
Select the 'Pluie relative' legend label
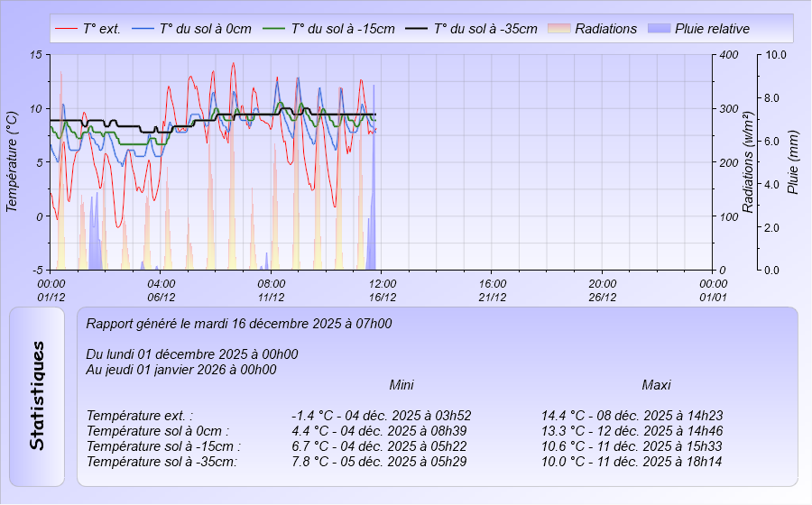click(x=712, y=29)
